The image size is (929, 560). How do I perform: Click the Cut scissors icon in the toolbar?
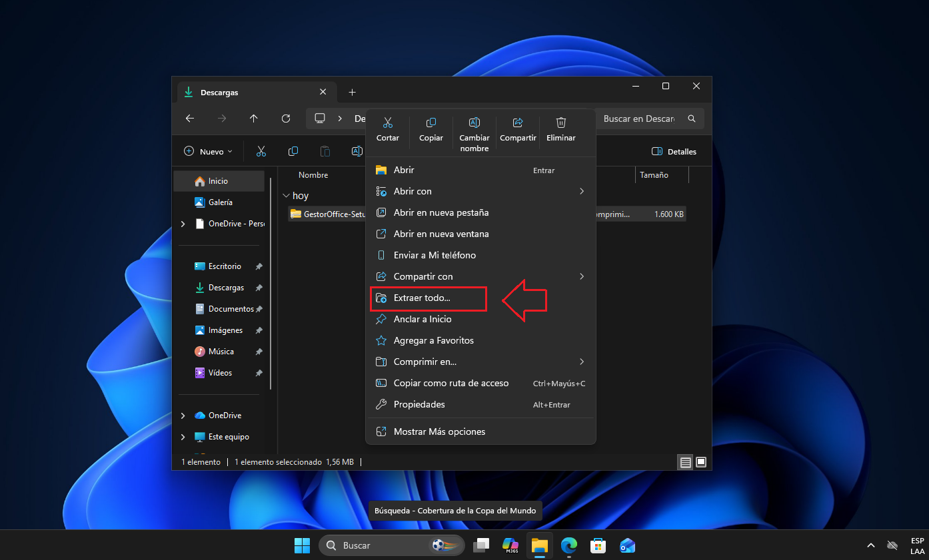[x=261, y=151]
